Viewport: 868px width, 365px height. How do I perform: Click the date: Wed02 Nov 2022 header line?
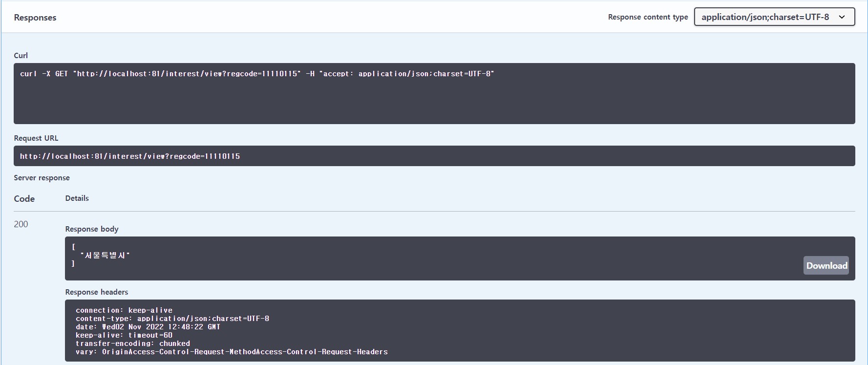(148, 327)
